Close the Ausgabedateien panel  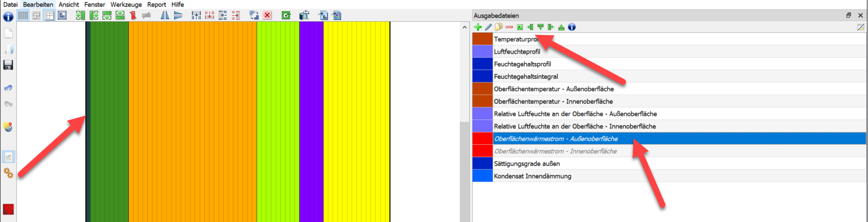[860, 15]
